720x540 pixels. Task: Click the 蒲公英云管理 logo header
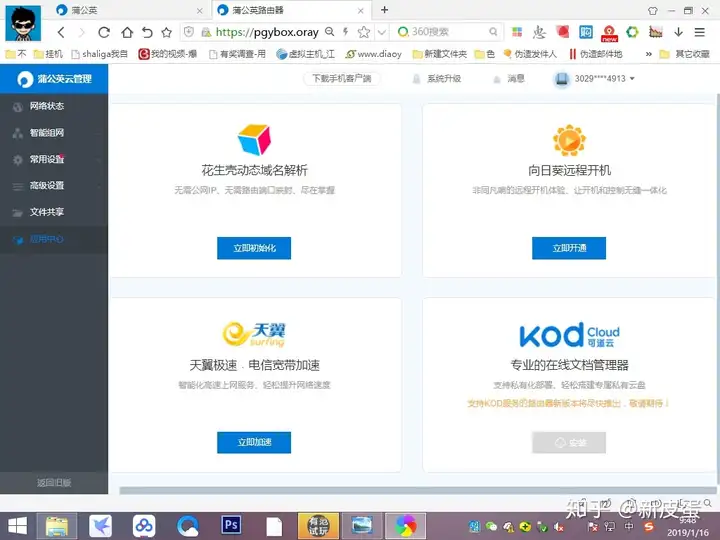54,79
